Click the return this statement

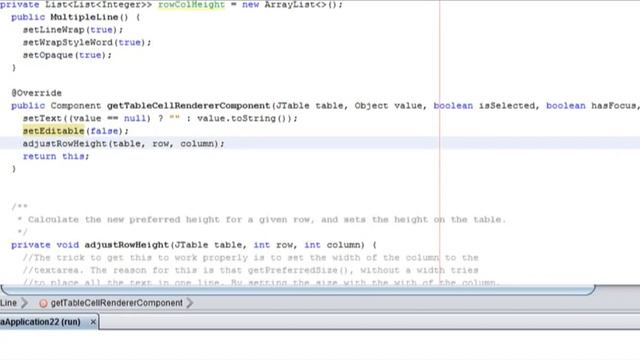click(x=56, y=156)
